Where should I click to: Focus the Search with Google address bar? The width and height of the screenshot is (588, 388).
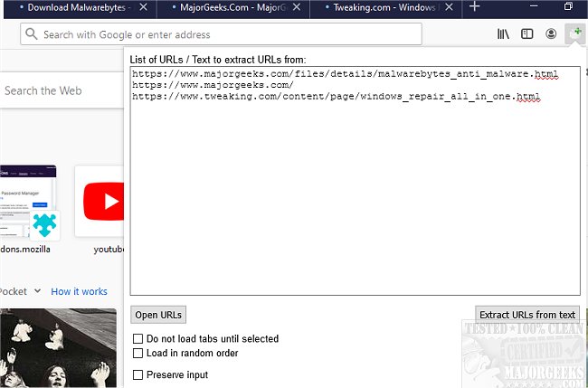221,34
